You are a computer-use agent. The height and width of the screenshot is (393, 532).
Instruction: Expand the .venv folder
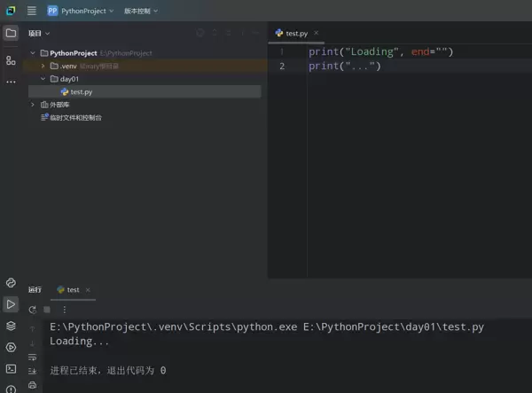[x=43, y=66]
